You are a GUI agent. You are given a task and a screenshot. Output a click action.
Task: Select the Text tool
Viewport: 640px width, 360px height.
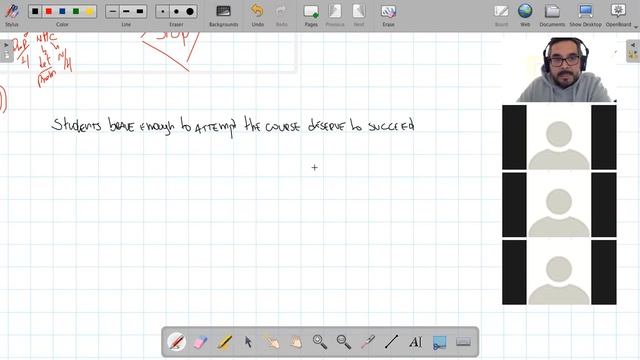(x=416, y=342)
